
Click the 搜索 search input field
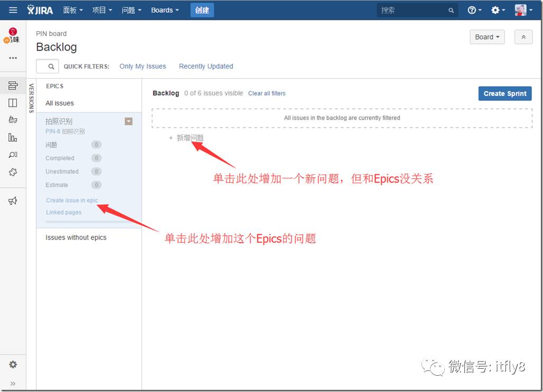(x=417, y=11)
